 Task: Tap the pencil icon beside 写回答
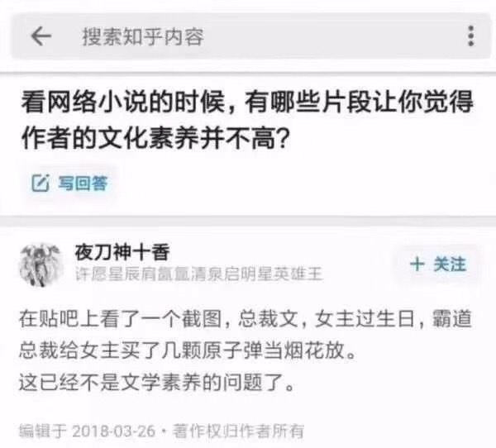41,183
